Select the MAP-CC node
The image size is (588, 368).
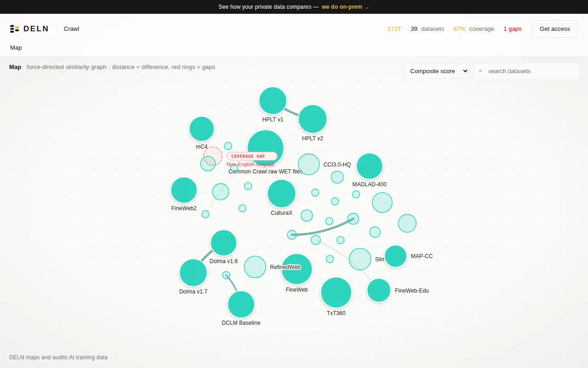tap(396, 256)
